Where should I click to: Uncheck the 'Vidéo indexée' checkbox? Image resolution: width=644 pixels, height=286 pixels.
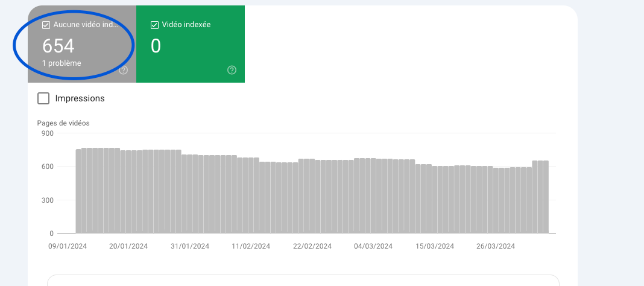click(x=154, y=25)
